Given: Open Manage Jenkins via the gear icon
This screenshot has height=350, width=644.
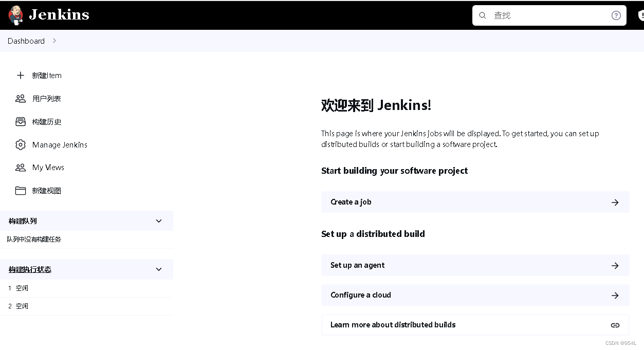Looking at the screenshot, I should click(x=21, y=144).
